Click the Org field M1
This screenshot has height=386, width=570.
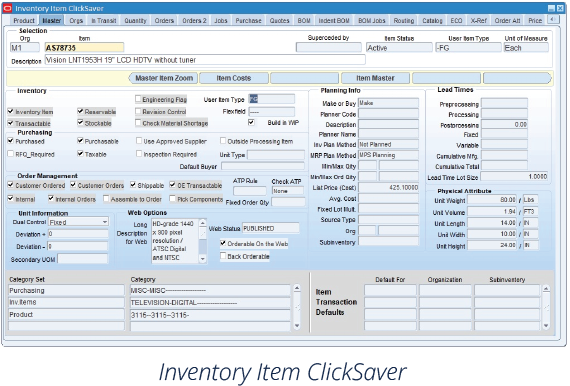25,48
